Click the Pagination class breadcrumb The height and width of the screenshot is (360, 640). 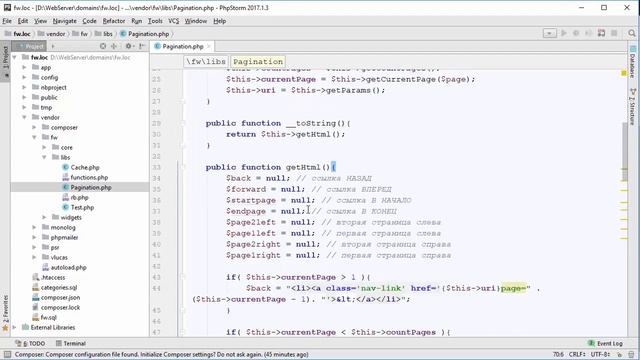pyautogui.click(x=258, y=62)
